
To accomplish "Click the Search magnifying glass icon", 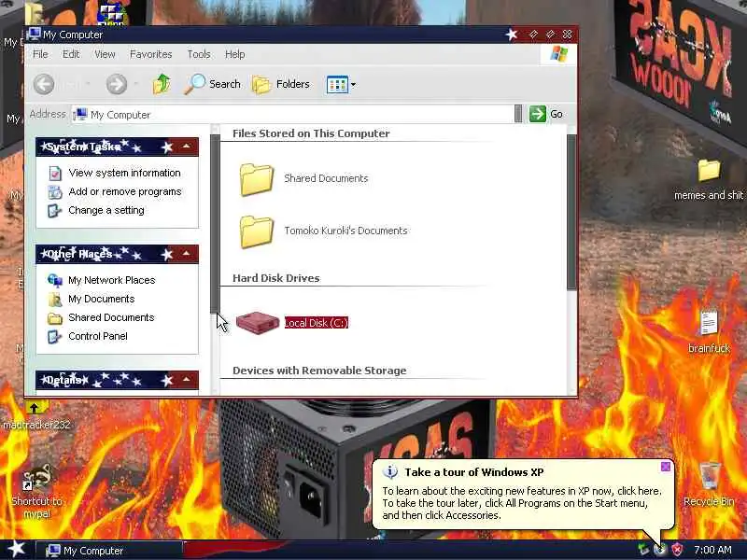I will (x=194, y=84).
